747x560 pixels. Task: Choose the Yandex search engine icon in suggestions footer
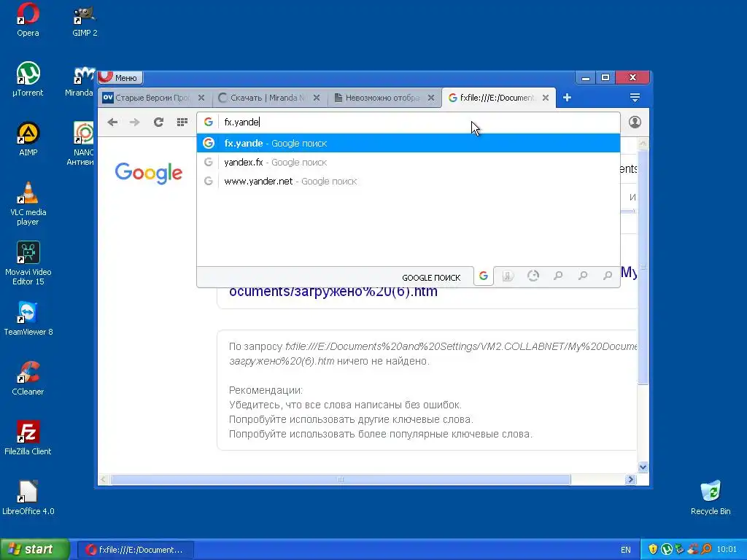[x=508, y=276]
